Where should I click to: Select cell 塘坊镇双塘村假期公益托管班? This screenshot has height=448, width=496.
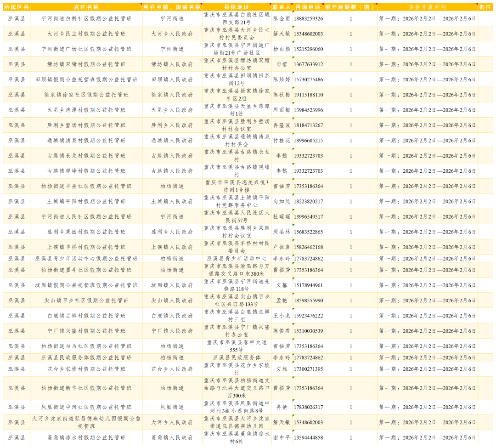tap(86, 64)
